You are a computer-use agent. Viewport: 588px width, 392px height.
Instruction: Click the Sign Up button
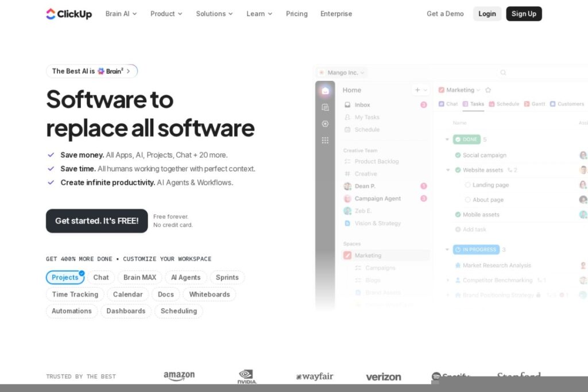(524, 14)
